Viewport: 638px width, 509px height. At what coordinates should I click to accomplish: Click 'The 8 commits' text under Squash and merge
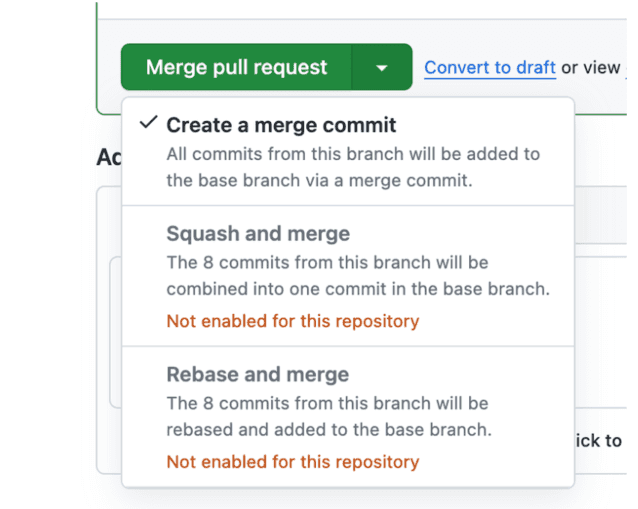click(222, 263)
